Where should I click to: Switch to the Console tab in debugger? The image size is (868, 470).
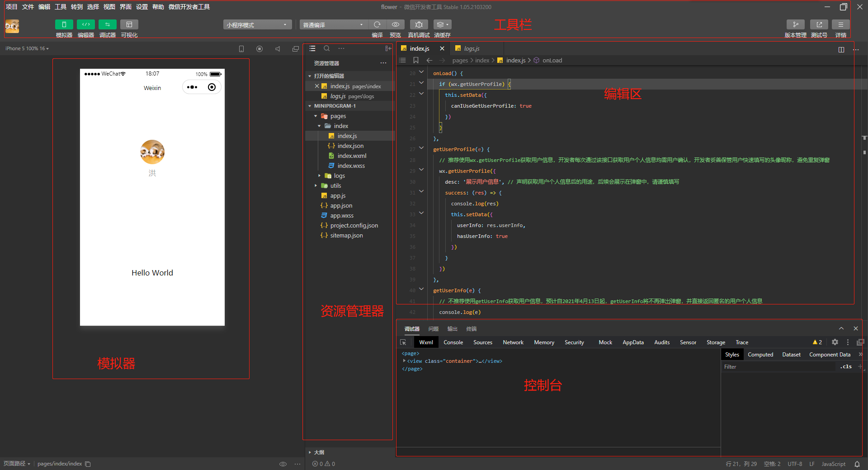pos(453,342)
